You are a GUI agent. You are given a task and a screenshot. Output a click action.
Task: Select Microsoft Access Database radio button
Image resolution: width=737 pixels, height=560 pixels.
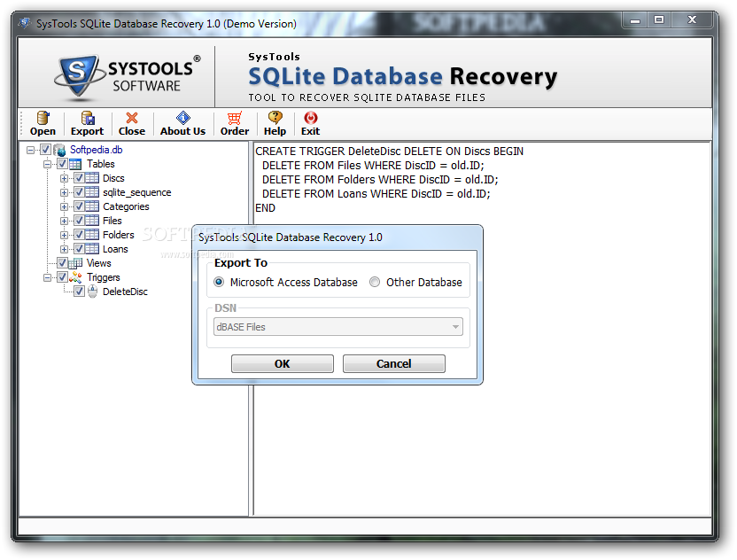[x=219, y=282]
